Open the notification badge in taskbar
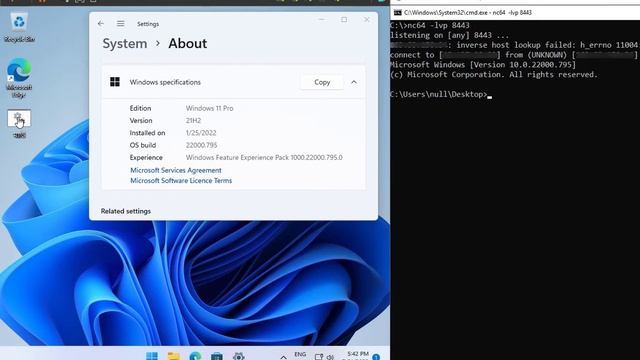 pos(376,357)
